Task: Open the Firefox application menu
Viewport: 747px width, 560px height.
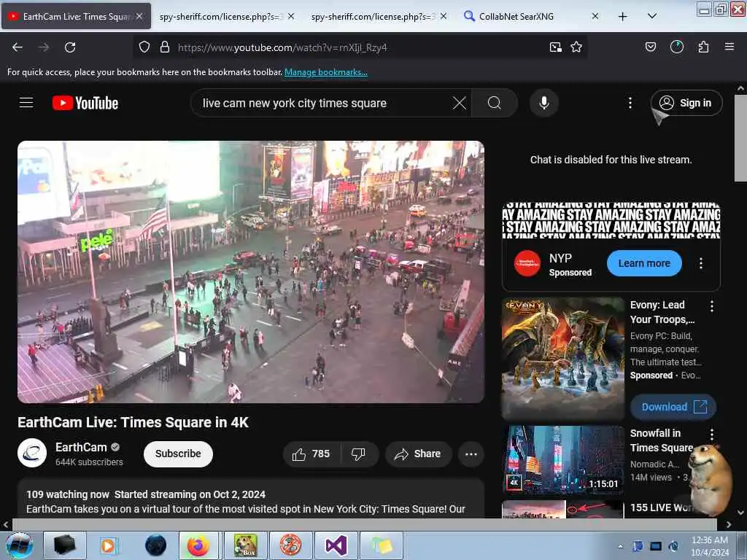Action: pos(729,47)
